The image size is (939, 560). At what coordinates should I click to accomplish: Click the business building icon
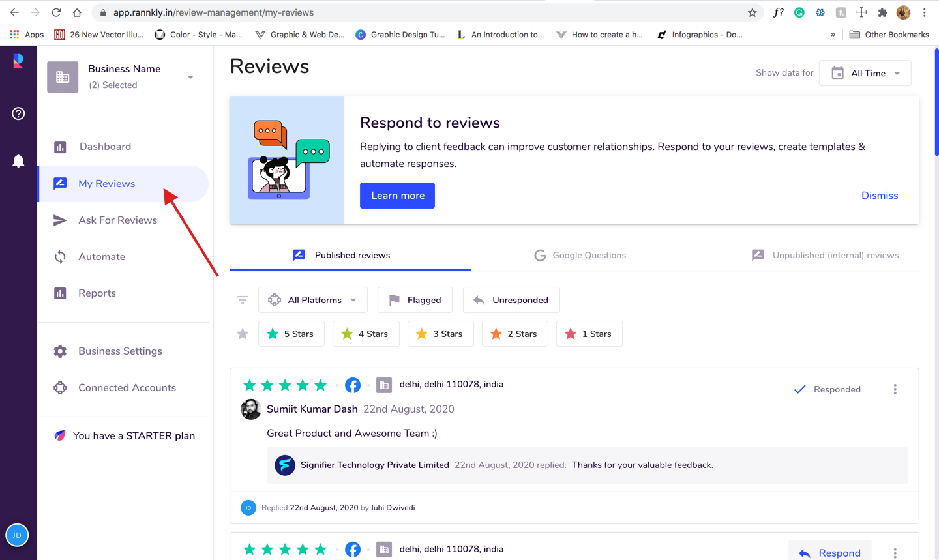[63, 77]
